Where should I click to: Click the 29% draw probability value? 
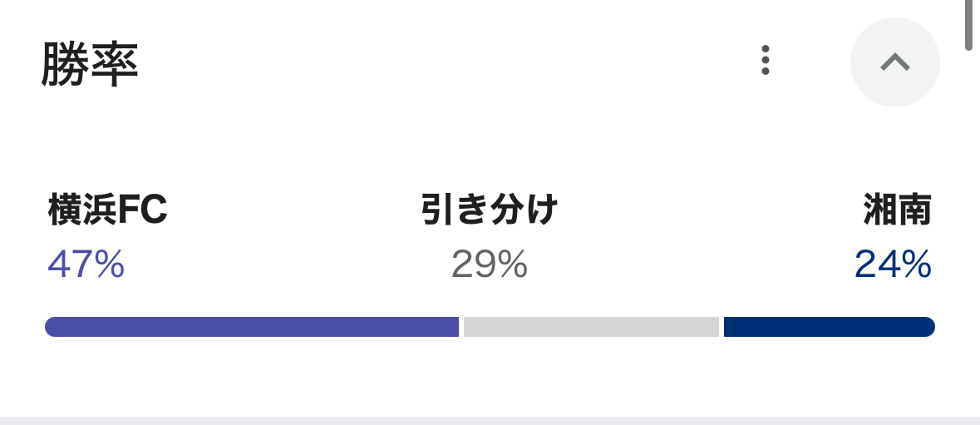tap(490, 265)
